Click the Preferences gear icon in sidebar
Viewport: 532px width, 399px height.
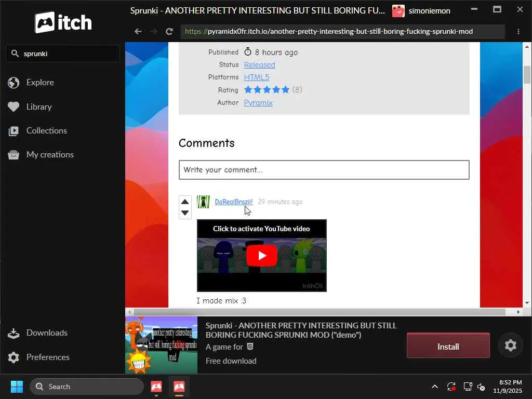14,357
